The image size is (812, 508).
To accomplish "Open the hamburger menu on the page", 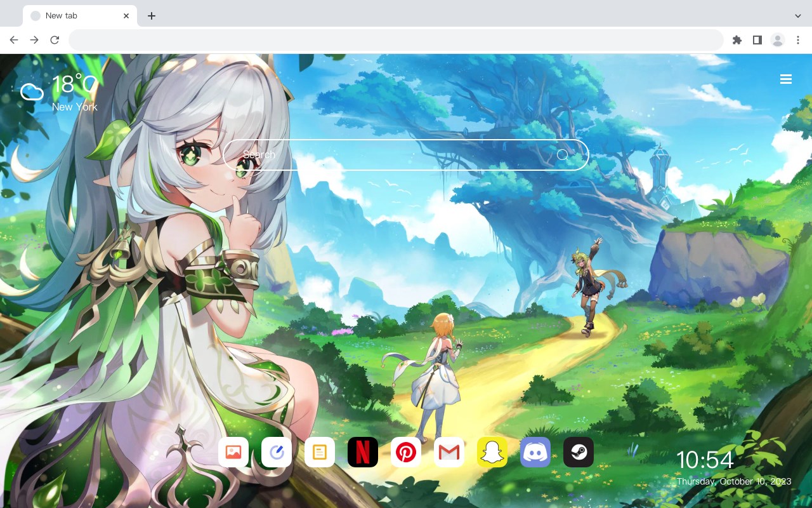I will [786, 79].
